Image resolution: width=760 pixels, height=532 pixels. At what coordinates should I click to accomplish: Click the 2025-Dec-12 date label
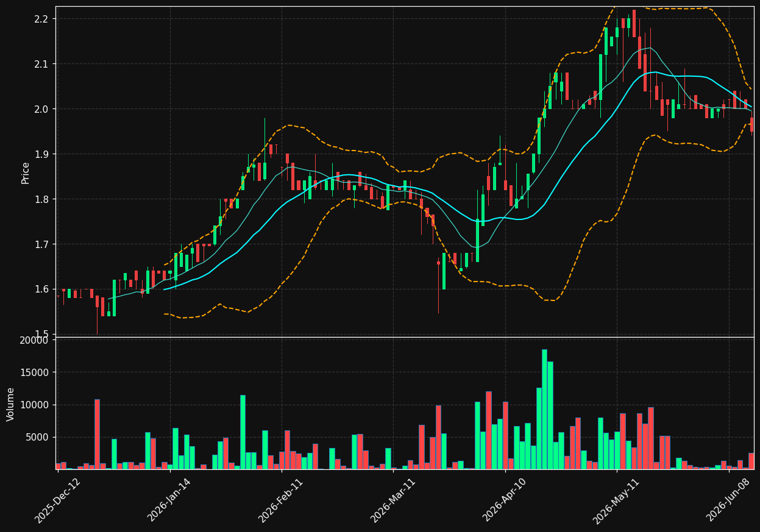pyautogui.click(x=58, y=500)
